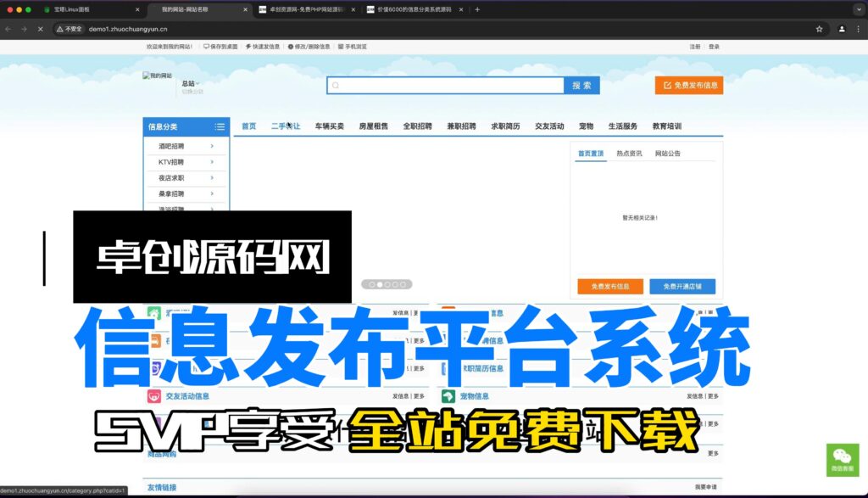Open 手机浏览 in the top bar

click(352, 47)
